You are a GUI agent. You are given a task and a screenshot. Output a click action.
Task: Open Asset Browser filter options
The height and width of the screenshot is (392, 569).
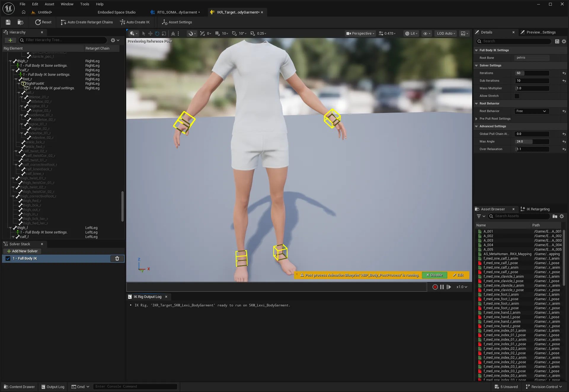click(x=481, y=216)
